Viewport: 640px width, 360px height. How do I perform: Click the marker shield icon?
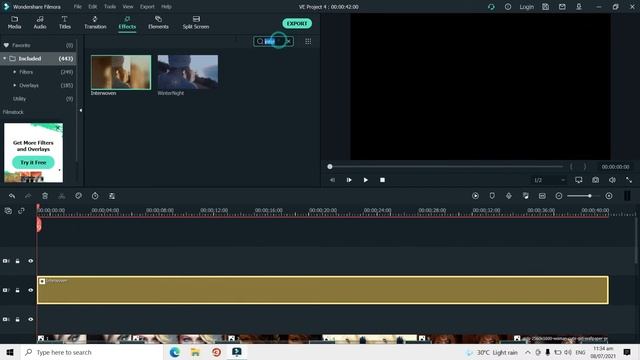(x=492, y=196)
